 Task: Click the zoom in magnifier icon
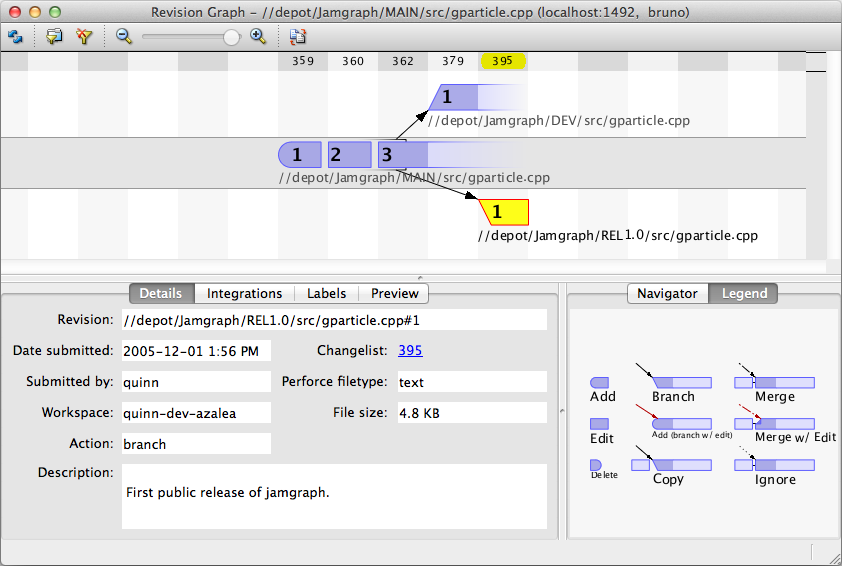[258, 37]
